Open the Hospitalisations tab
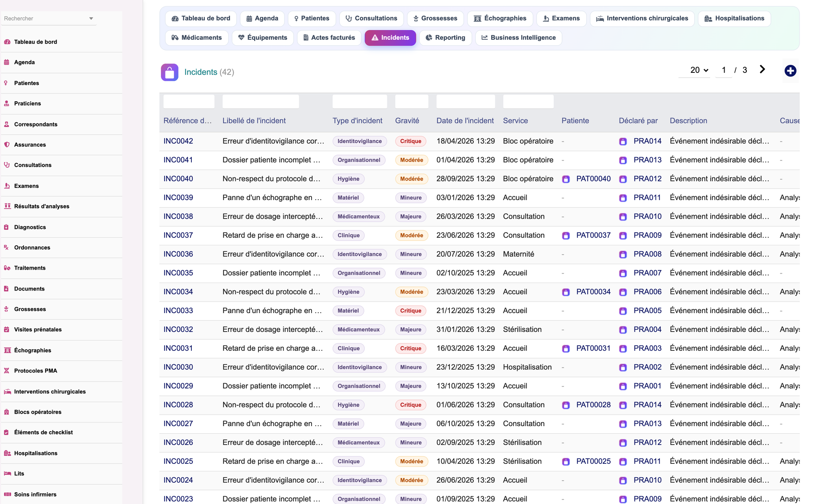Image resolution: width=815 pixels, height=504 pixels. coord(735,18)
